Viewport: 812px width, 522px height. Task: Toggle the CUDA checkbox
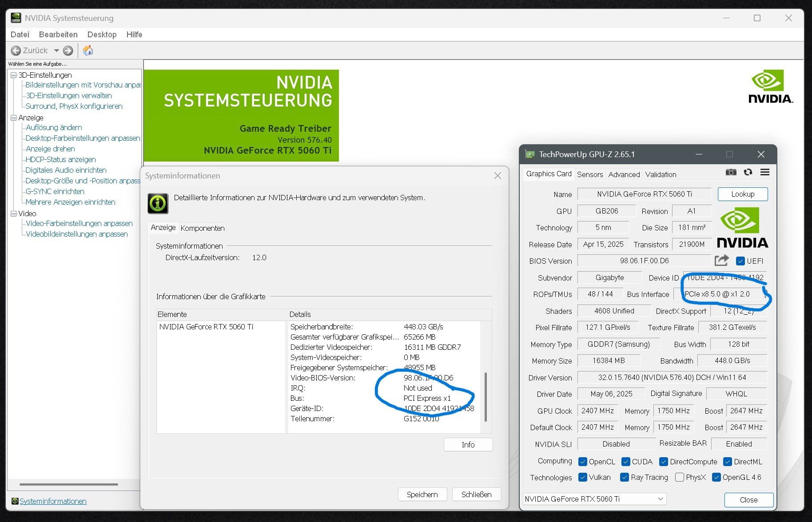point(626,462)
